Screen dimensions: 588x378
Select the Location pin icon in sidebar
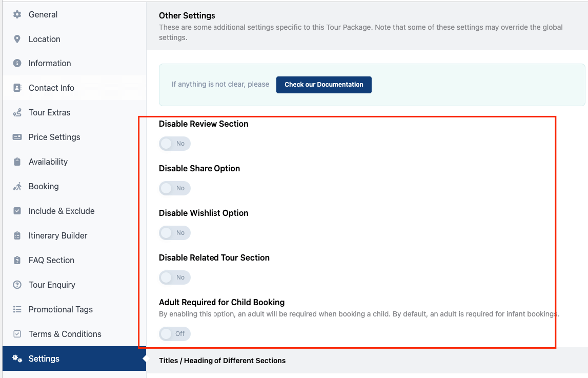(17, 38)
